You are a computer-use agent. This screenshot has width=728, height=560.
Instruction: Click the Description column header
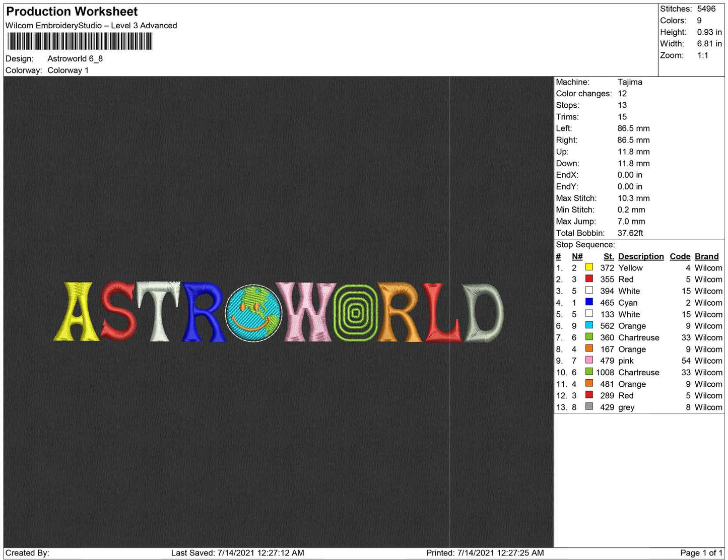point(641,256)
